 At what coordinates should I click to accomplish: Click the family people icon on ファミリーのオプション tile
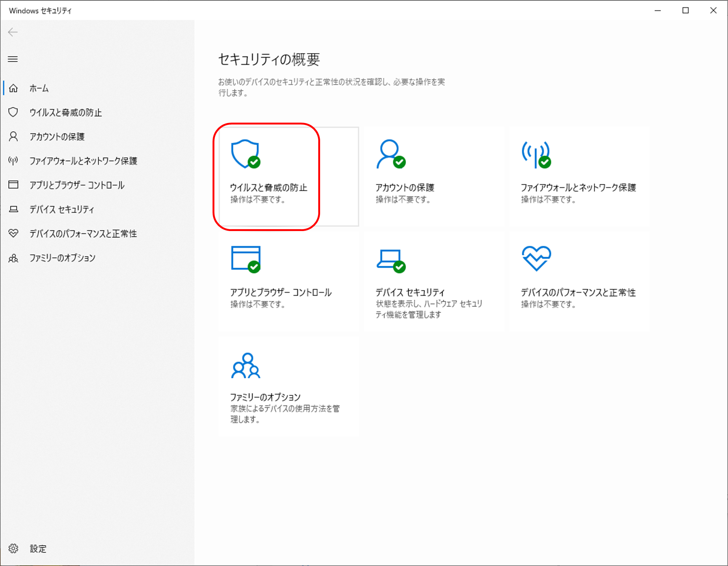click(245, 366)
